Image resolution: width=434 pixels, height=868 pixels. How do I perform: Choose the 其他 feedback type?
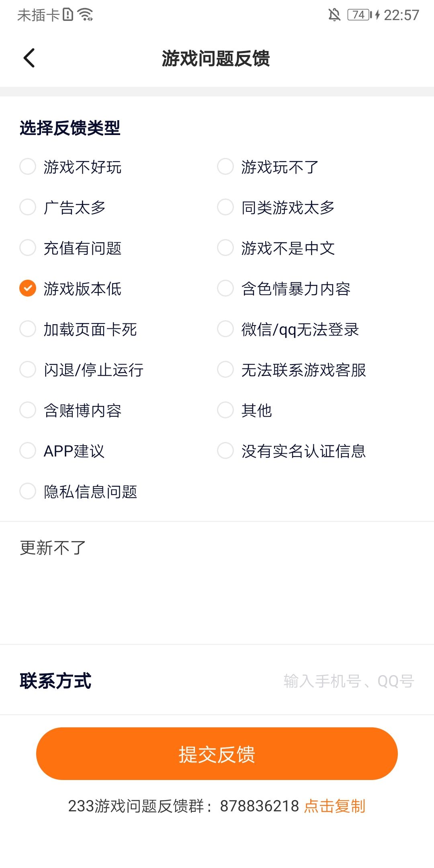(x=225, y=410)
